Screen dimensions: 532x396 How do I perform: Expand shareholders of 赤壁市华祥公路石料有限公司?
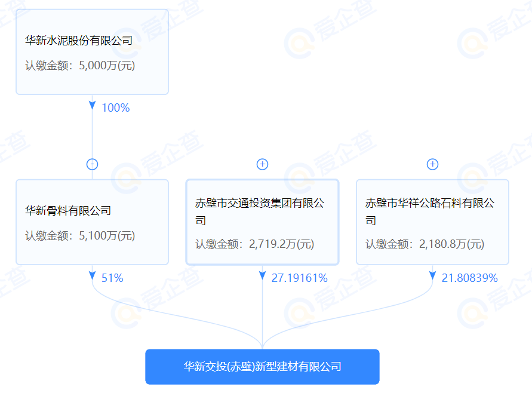[x=432, y=164]
